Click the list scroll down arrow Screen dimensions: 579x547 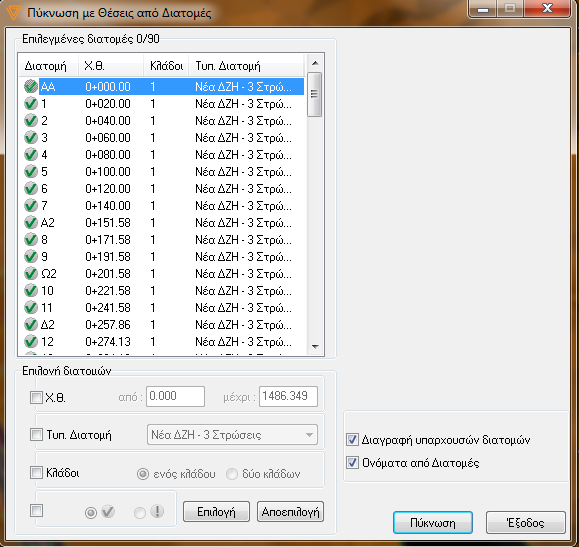[x=315, y=346]
